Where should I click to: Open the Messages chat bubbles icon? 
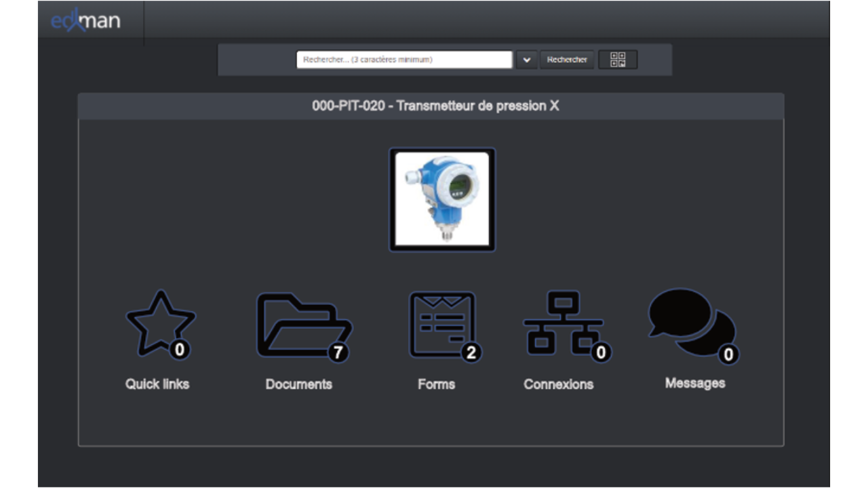click(693, 325)
